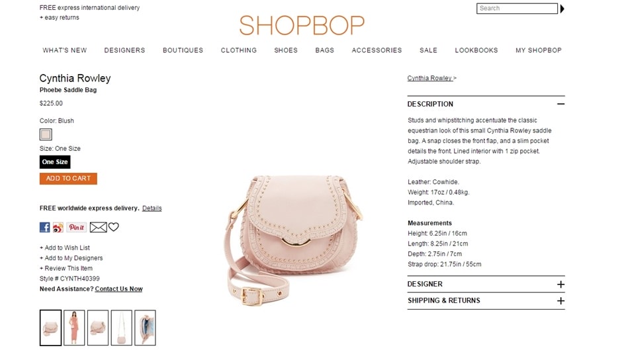This screenshot has width=622, height=364.
Task: Expand the Designer section
Action: [x=560, y=284]
